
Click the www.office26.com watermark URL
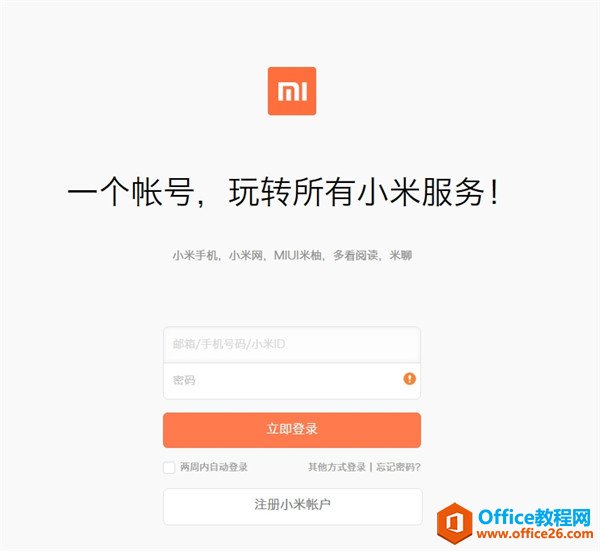click(x=535, y=533)
